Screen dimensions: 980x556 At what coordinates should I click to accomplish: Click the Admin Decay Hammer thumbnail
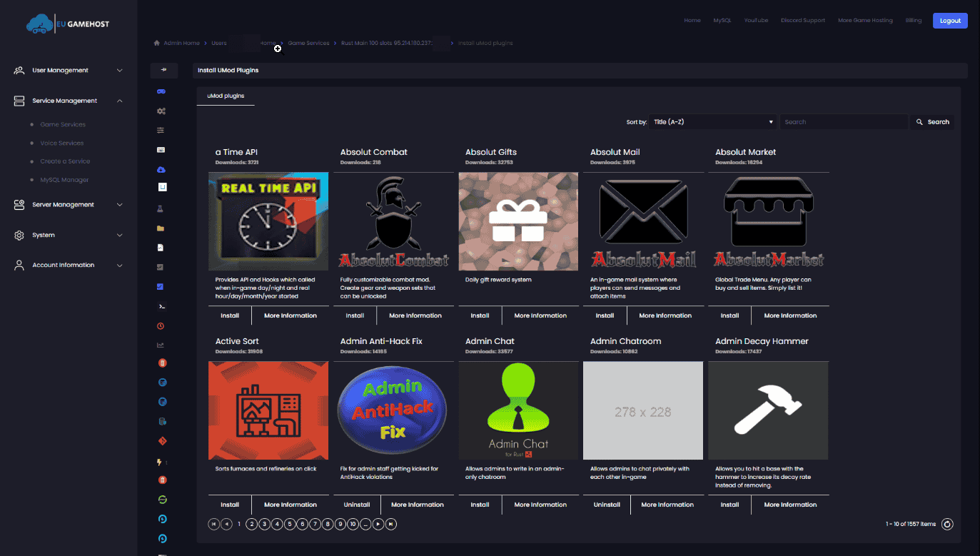click(768, 410)
